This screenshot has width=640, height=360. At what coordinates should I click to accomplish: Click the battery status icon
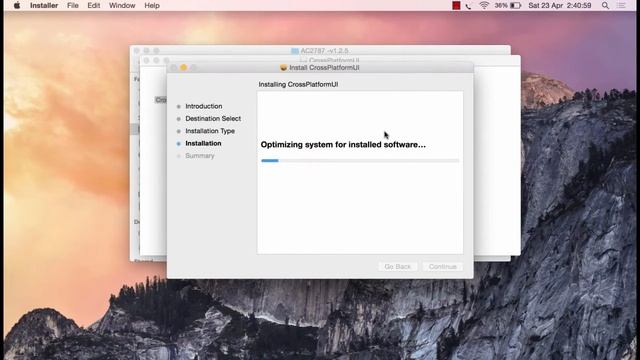pos(516,6)
